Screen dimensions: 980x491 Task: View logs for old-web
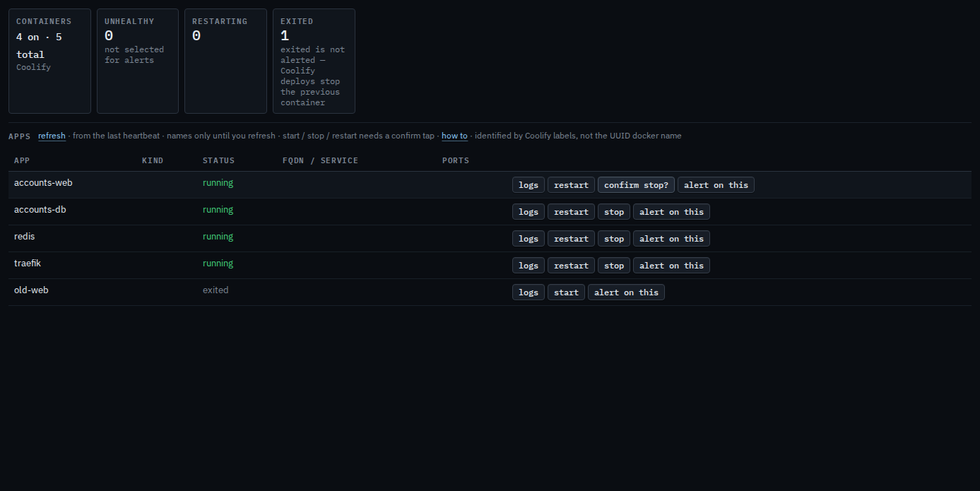click(x=529, y=292)
